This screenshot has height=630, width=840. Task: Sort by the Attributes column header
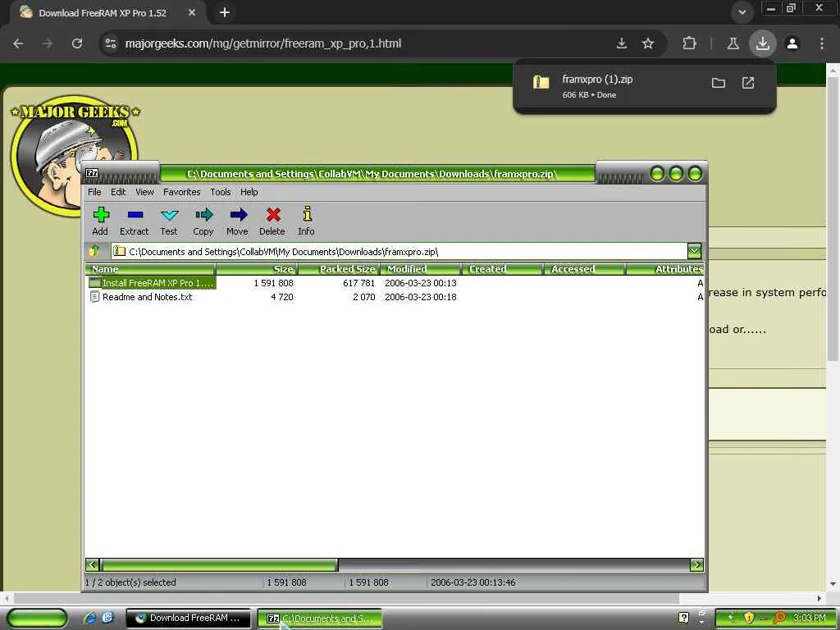click(x=664, y=269)
